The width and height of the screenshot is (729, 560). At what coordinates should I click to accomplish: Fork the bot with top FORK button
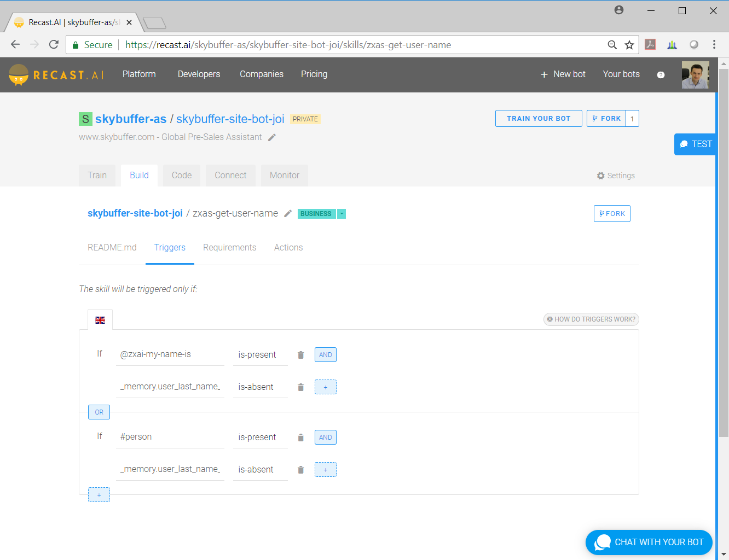(x=606, y=119)
